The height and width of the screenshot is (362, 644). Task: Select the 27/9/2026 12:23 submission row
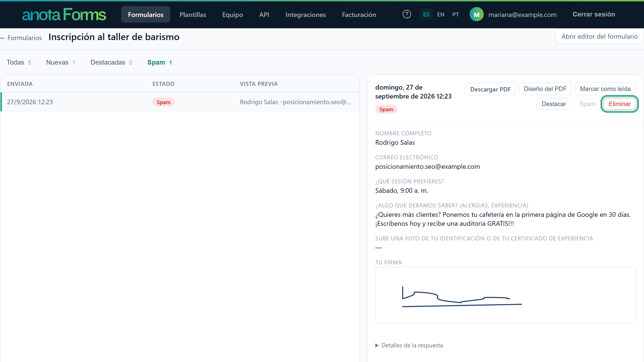tap(180, 102)
